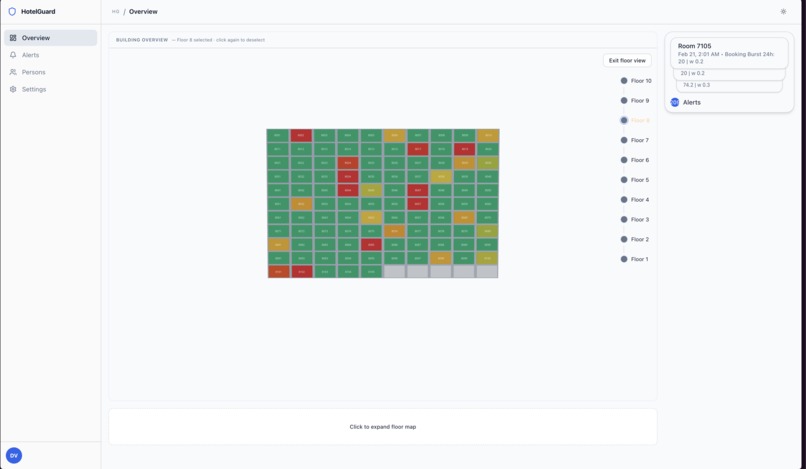Select green room 8105 in bottom row
Screen dimensions: 806x469
pyautogui.click(x=371, y=272)
